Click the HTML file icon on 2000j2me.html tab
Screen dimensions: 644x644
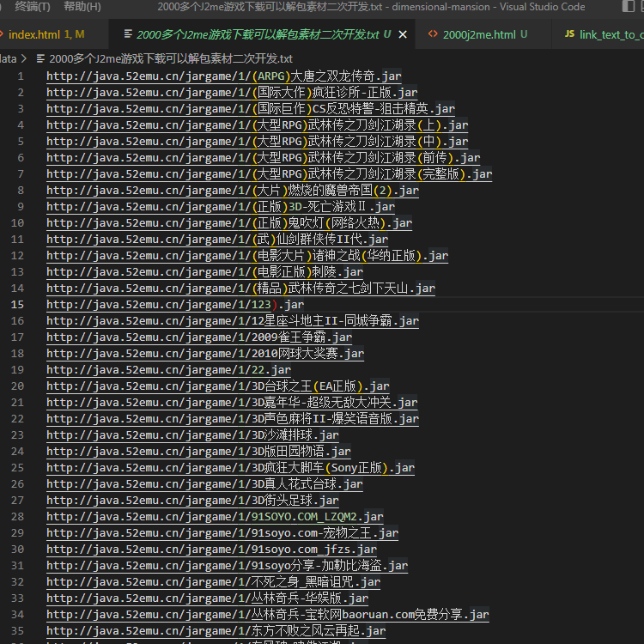click(433, 34)
